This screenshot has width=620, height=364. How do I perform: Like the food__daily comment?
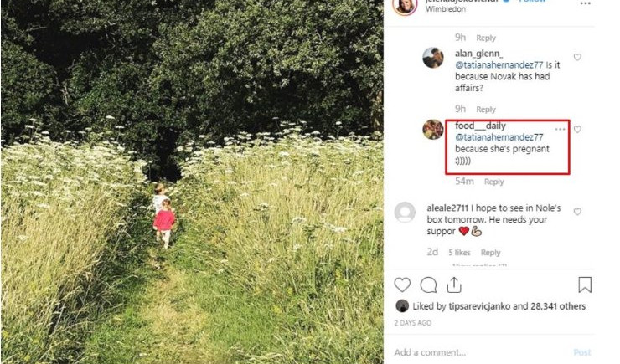(x=577, y=130)
